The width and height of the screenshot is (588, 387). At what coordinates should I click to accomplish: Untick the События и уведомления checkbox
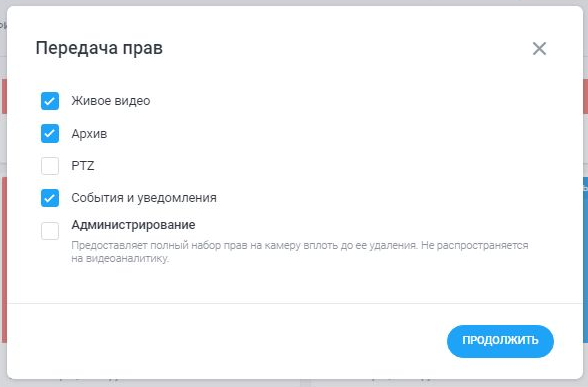(x=50, y=198)
